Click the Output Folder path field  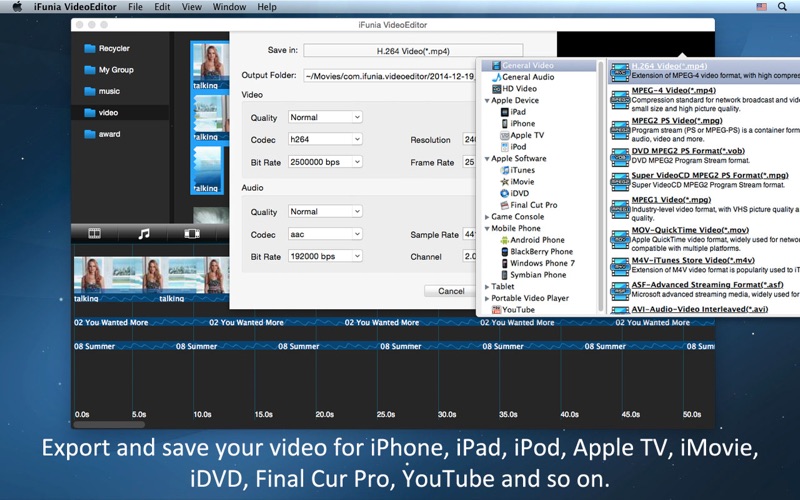(390, 76)
